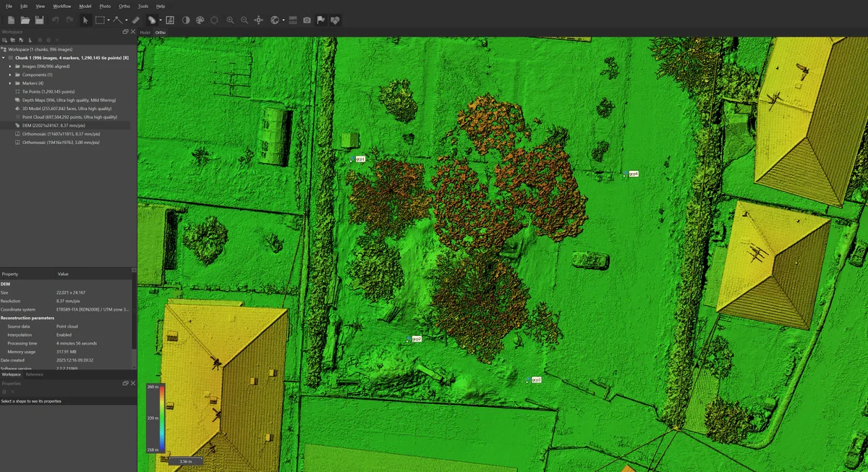Select the Draw polyline shape tool
The image size is (868, 472).
click(117, 20)
